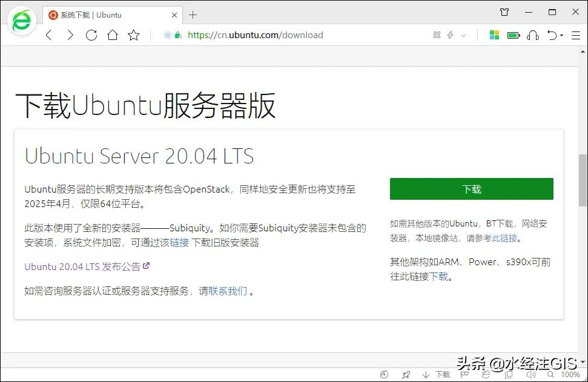Open the battery power-saver icon in toolbar
This screenshot has width=588, height=382.
513,35
